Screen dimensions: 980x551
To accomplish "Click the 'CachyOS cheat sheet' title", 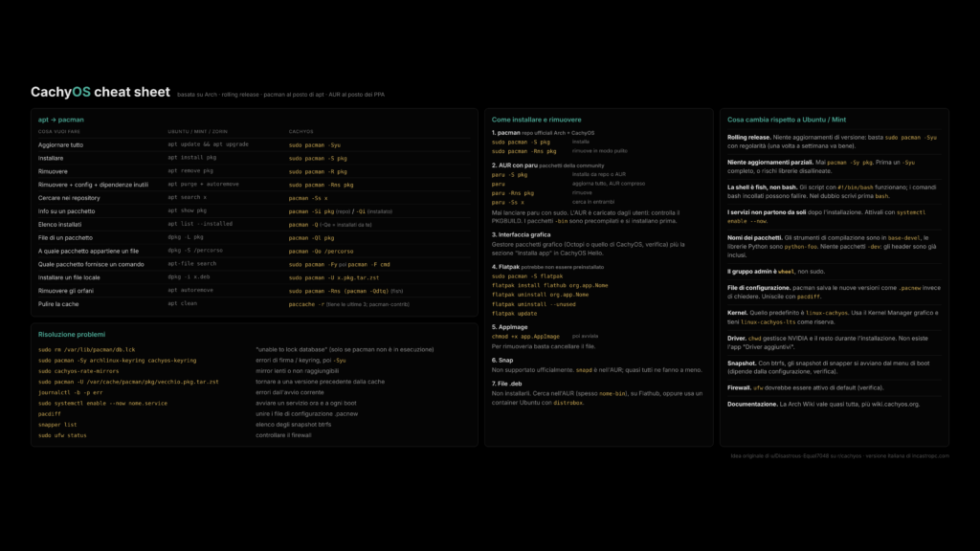I will tap(100, 92).
